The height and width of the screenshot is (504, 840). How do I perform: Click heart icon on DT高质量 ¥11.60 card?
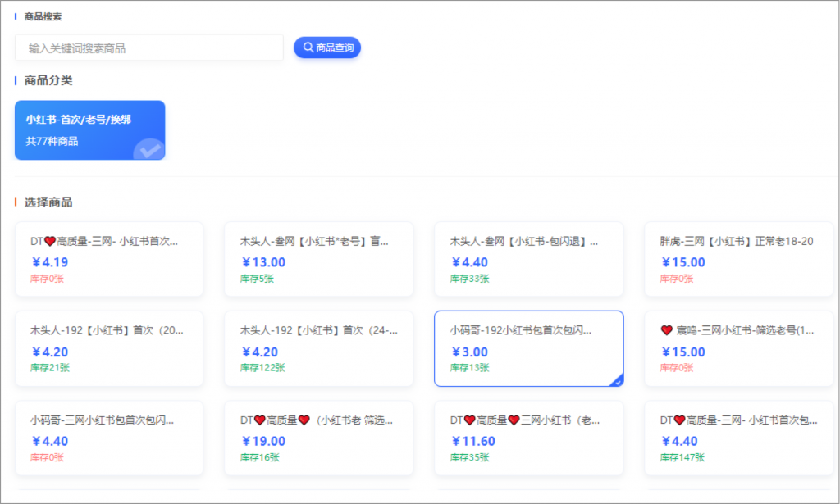point(470,420)
